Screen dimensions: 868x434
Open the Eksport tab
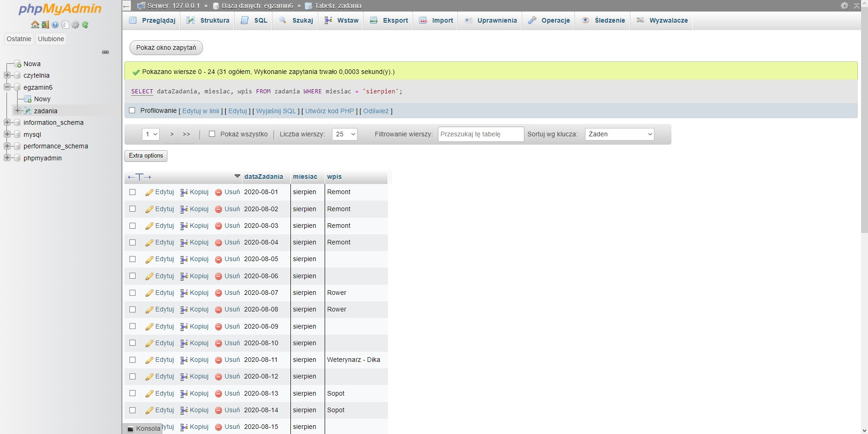389,20
